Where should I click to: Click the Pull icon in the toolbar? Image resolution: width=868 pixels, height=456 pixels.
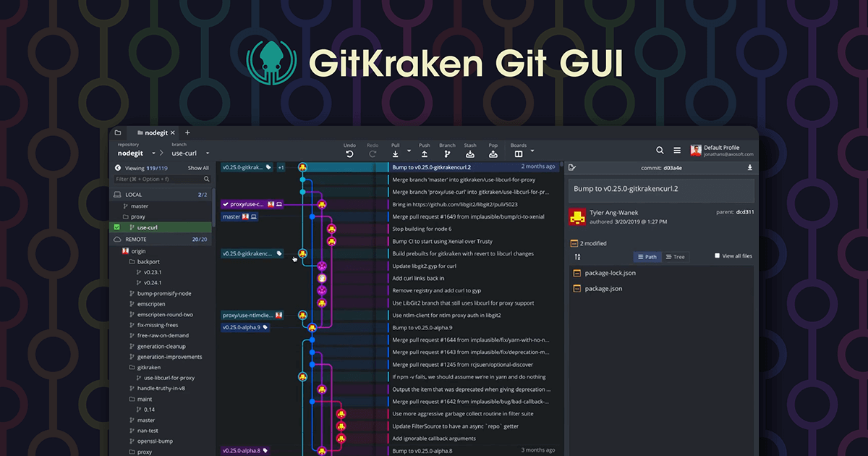click(396, 154)
